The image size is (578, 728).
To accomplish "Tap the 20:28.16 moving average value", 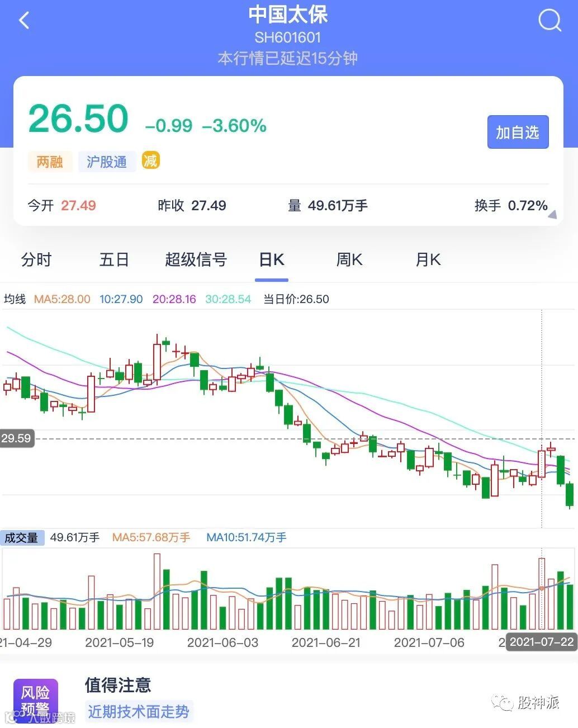I will pos(174,299).
